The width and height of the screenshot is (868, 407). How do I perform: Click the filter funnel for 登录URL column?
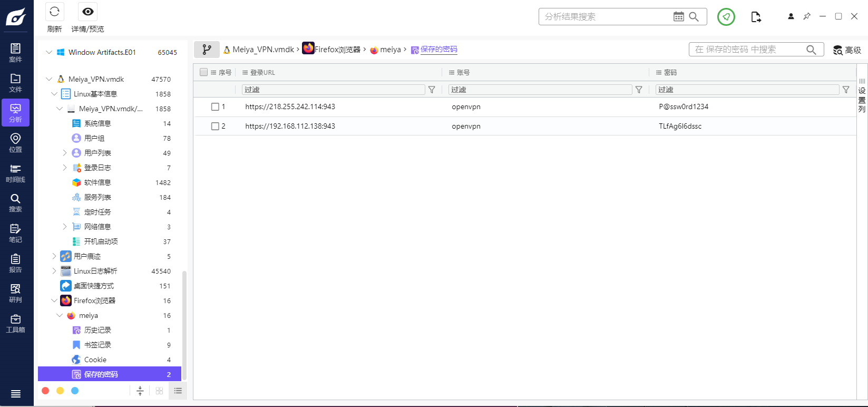pos(432,90)
